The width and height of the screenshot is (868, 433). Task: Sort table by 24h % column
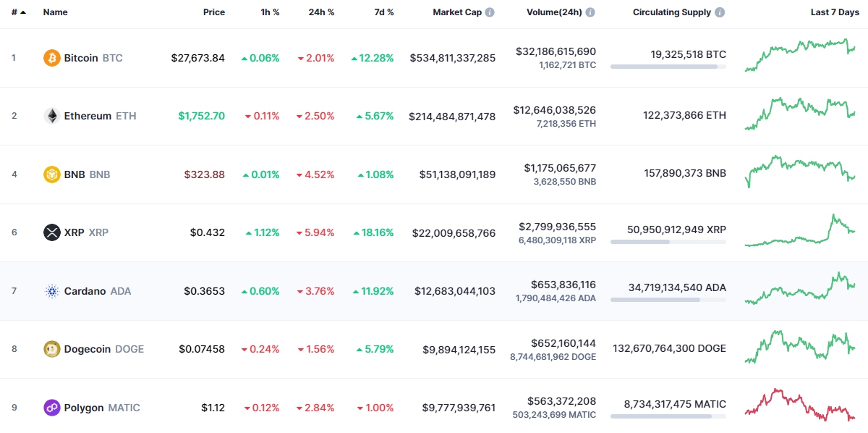(320, 12)
